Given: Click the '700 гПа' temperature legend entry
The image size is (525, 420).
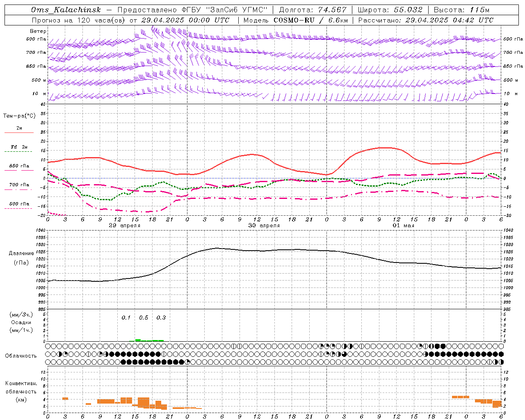Looking at the screenshot, I should 19,185.
